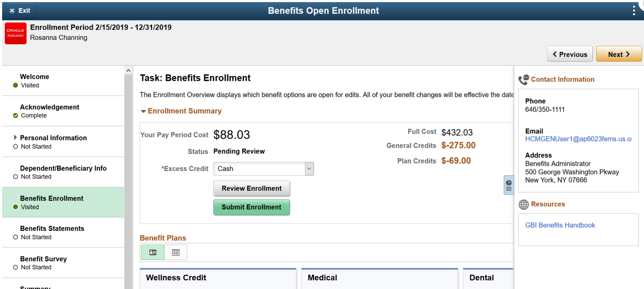This screenshot has width=644, height=289.
Task: Click the Submit Enrollment button
Action: (251, 207)
